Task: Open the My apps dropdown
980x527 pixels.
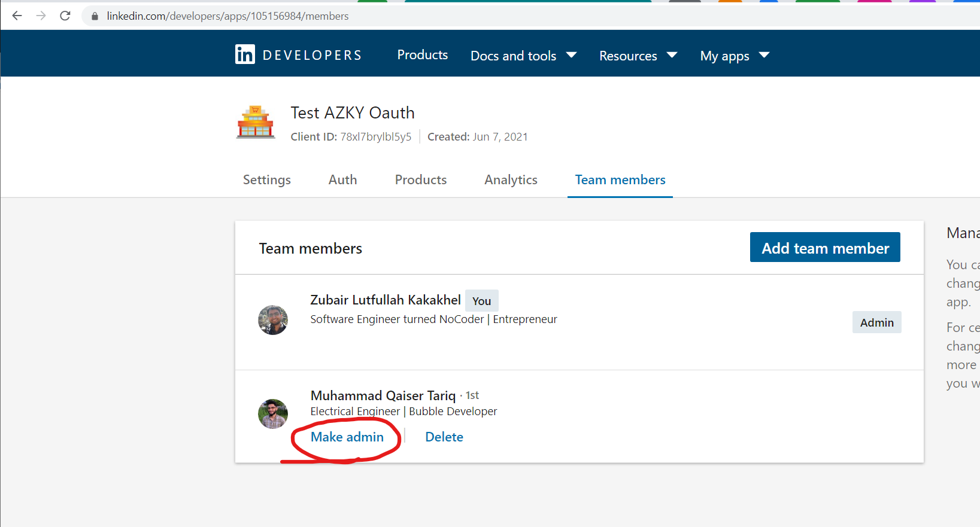Action: point(734,56)
